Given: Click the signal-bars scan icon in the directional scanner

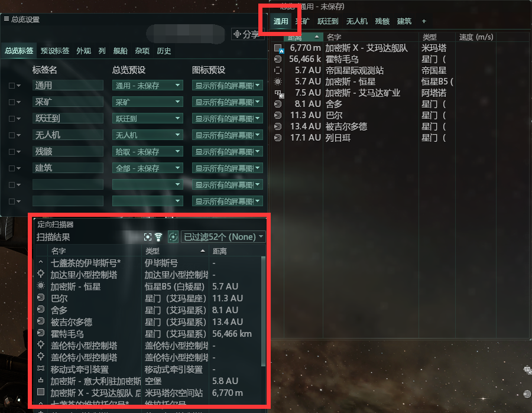Looking at the screenshot, I should click(x=158, y=237).
